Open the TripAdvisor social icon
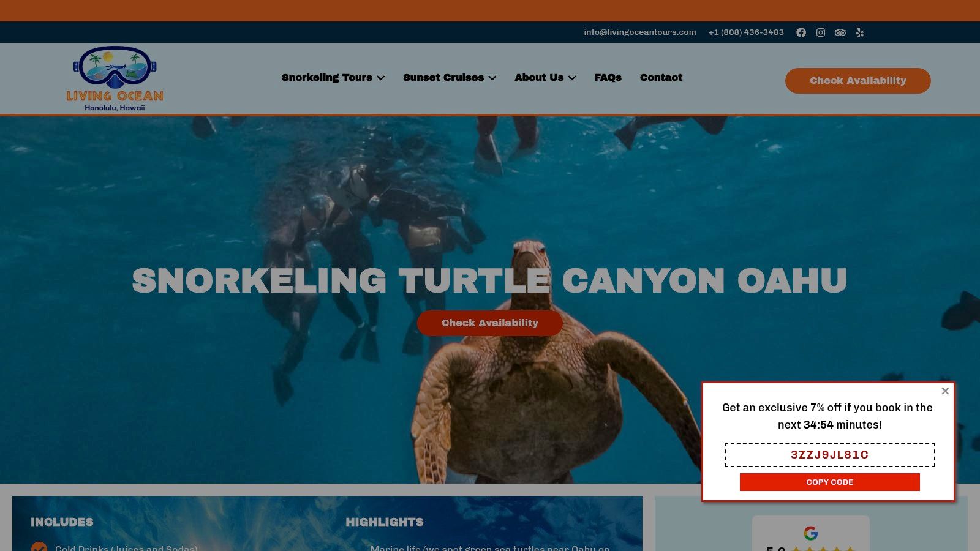The height and width of the screenshot is (551, 980). [840, 32]
